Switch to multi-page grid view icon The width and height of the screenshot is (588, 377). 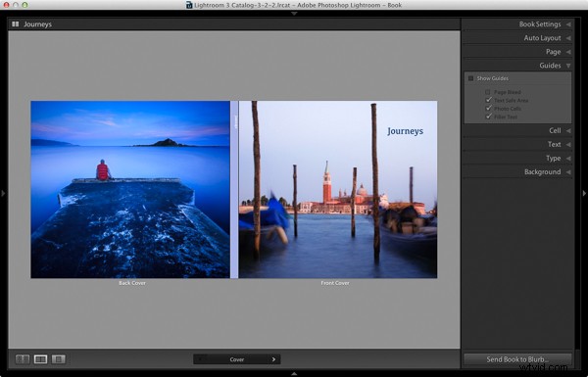pos(23,359)
